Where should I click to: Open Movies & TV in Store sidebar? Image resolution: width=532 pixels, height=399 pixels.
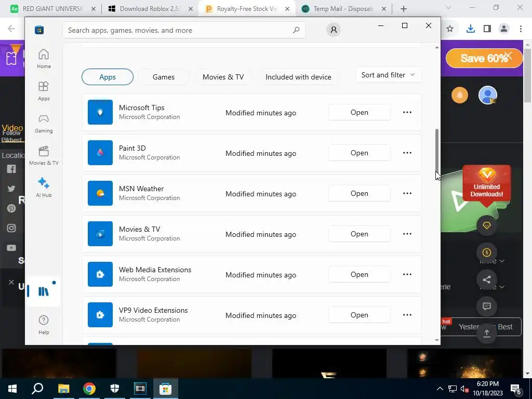[44, 155]
